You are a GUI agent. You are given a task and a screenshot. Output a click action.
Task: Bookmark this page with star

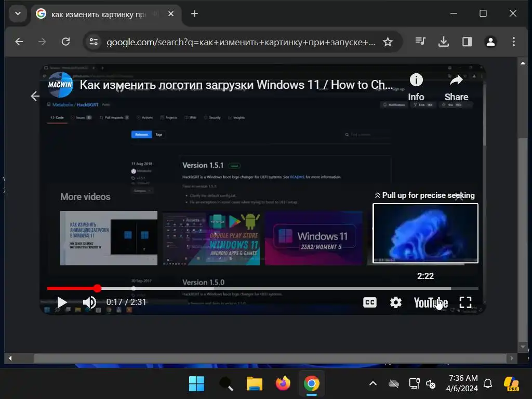click(x=388, y=42)
